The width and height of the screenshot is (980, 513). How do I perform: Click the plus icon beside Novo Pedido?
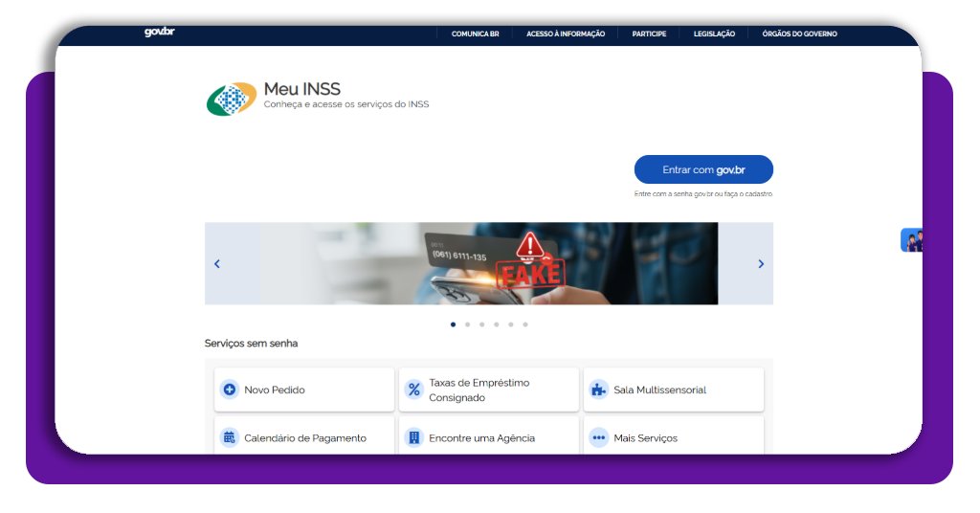(229, 390)
